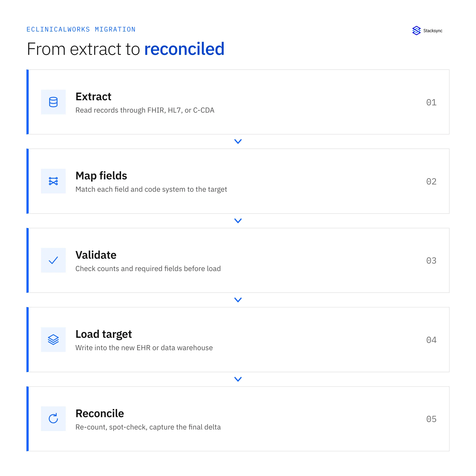Click the checkmark icon beside Validate
The height and width of the screenshot is (476, 476).
click(x=53, y=260)
